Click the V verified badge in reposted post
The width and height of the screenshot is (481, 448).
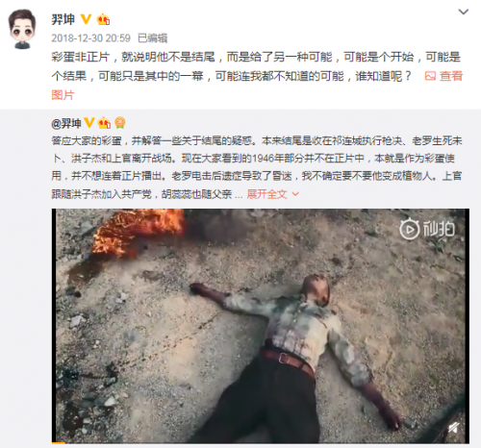(x=89, y=122)
